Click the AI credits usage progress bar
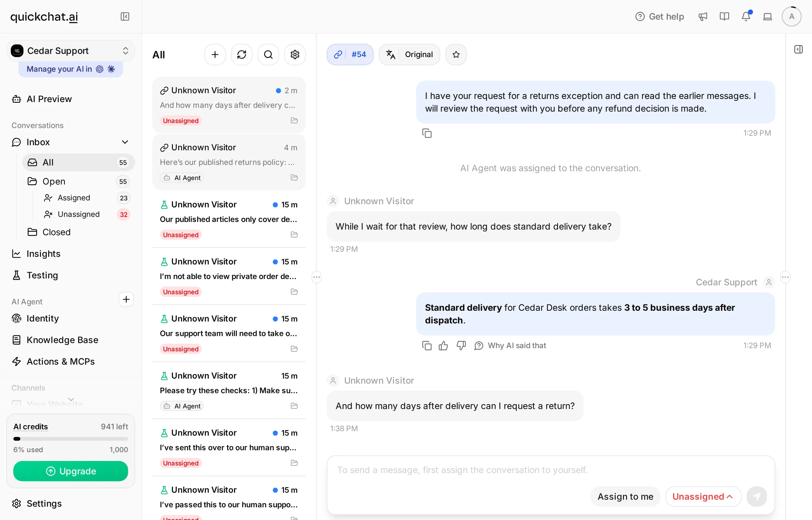812x520 pixels. [x=71, y=439]
